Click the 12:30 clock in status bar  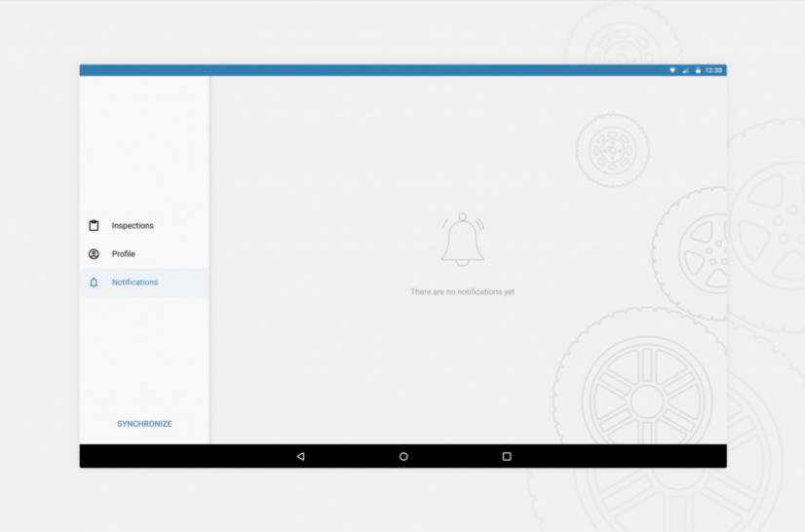coord(713,70)
